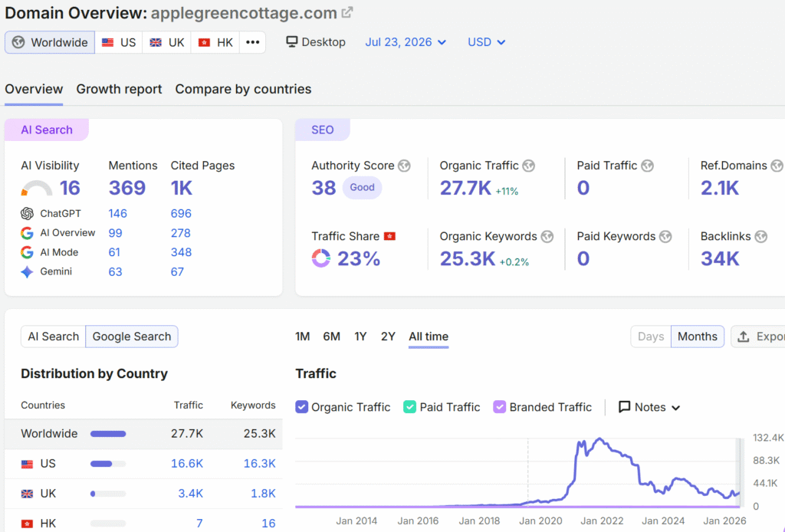Click the US traffic progress bar

[108, 464]
